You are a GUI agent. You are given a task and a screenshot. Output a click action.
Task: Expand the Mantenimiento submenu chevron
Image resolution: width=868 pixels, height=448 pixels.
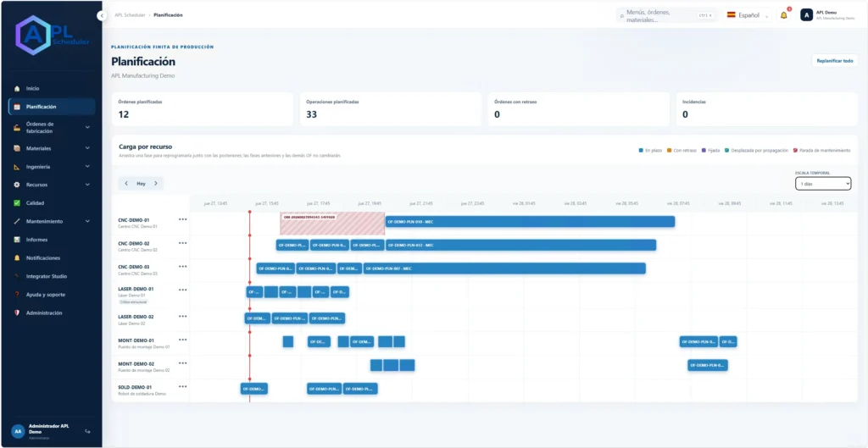[x=87, y=221]
